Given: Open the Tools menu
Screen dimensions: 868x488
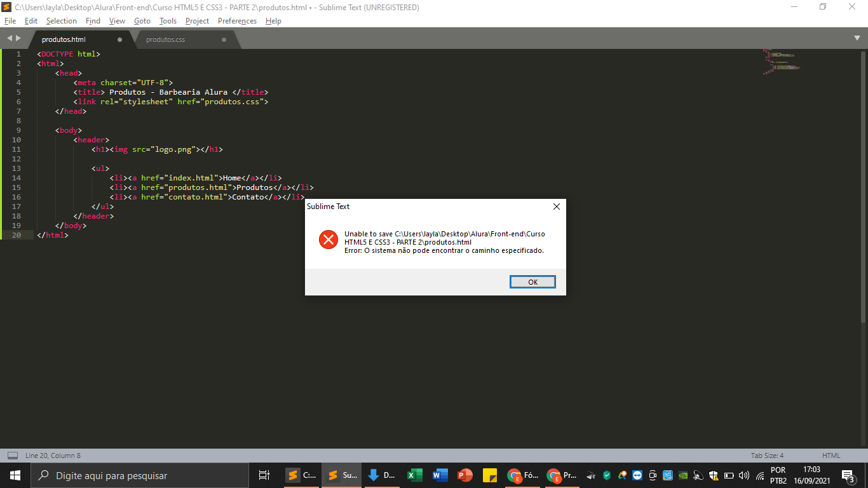Looking at the screenshot, I should 168,21.
